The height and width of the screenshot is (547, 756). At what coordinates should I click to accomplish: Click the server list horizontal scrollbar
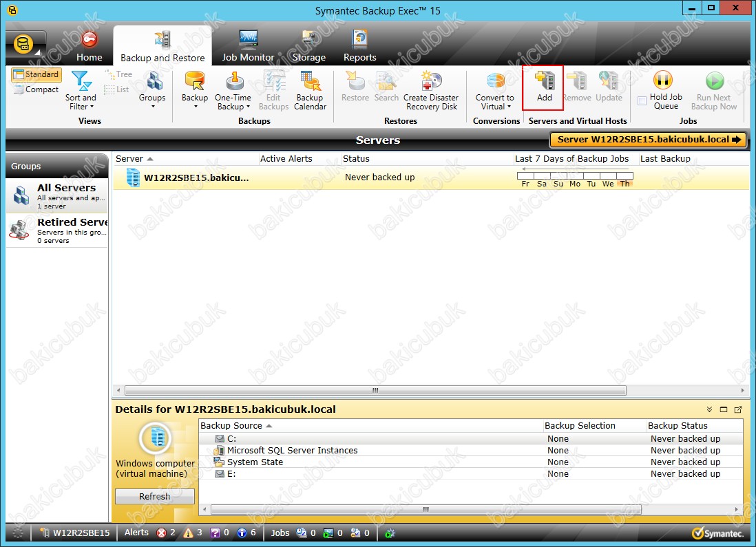[x=375, y=390]
